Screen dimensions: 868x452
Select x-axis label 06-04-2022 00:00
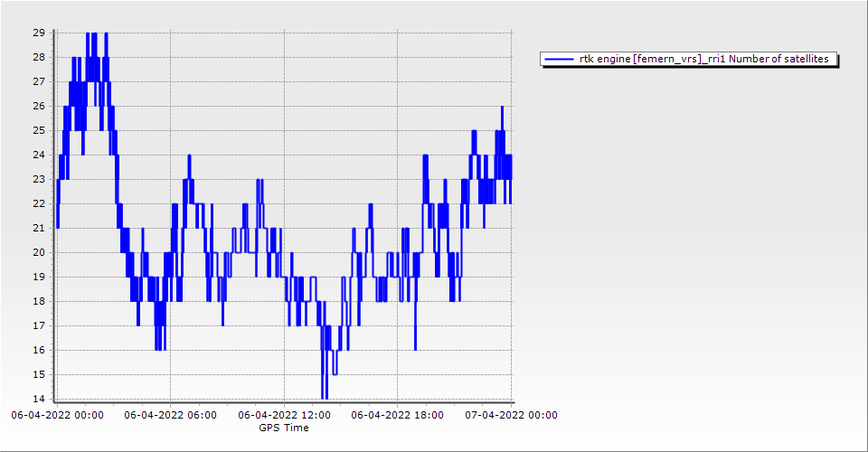pos(57,416)
